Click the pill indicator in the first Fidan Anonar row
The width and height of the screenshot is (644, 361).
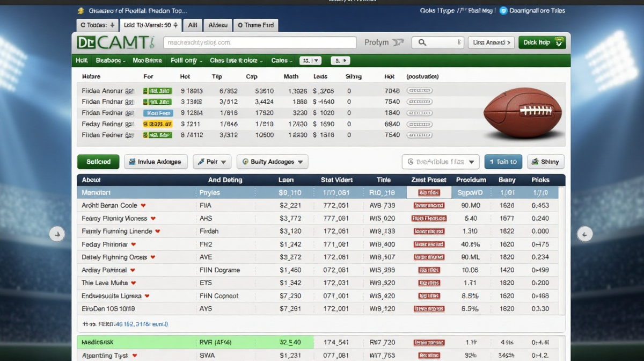[419, 91]
